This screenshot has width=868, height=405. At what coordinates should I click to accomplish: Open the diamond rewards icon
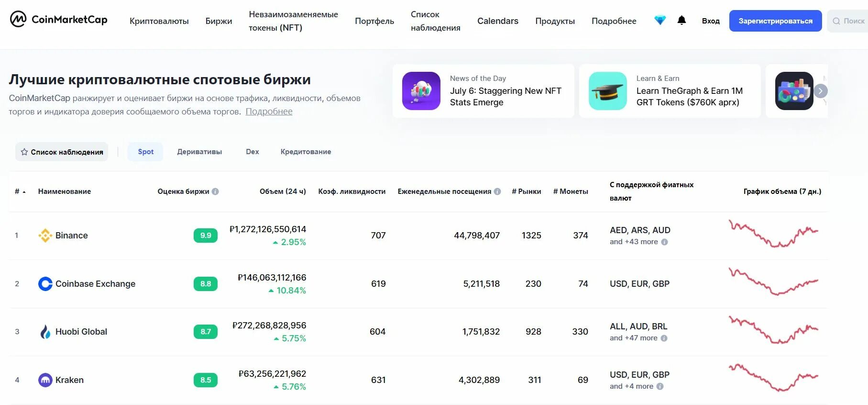(x=660, y=21)
